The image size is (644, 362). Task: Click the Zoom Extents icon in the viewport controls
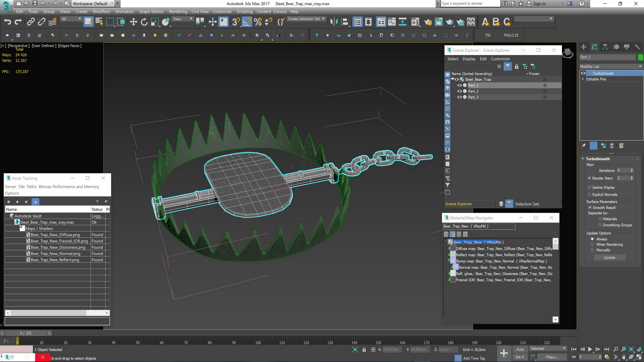(631, 349)
